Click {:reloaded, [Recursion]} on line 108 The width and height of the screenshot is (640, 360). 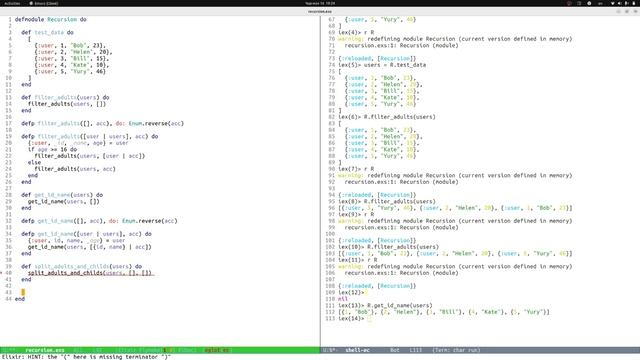click(377, 286)
